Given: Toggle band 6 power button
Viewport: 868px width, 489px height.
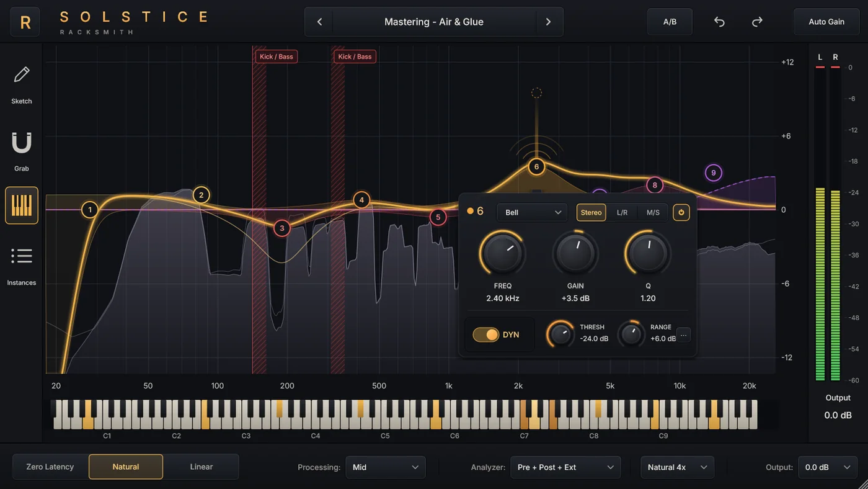Looking at the screenshot, I should click(681, 212).
